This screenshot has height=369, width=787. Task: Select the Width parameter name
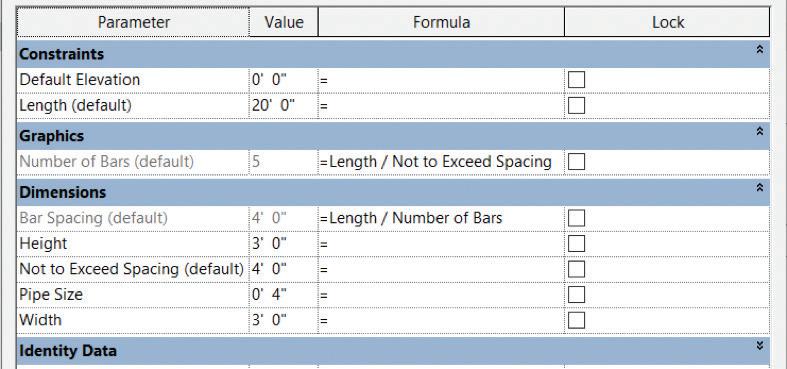[x=41, y=320]
